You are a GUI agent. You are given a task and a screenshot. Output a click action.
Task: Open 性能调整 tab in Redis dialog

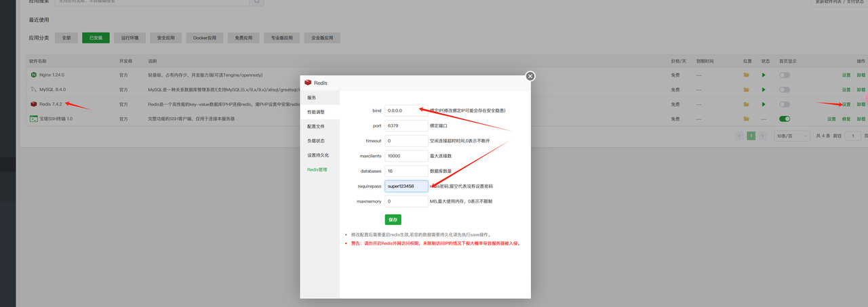click(319, 112)
